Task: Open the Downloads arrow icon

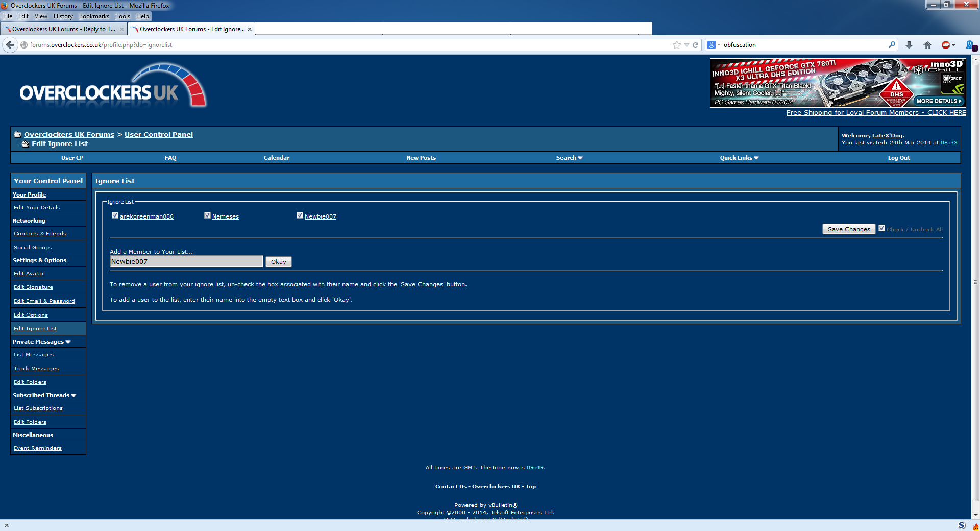Action: click(x=909, y=45)
